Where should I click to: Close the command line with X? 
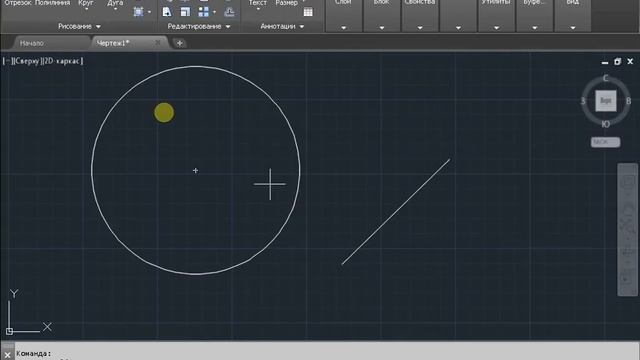point(7,355)
